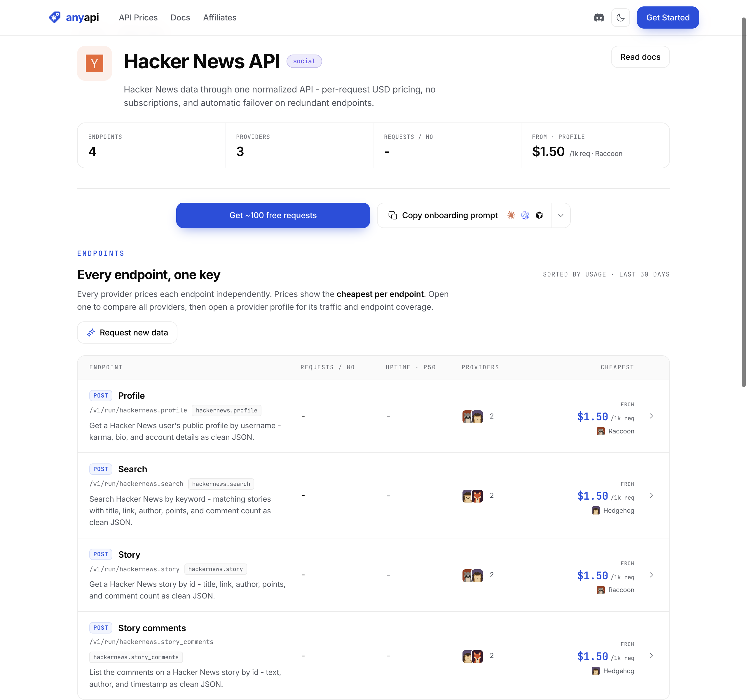Click the $1.50 price in Search row

click(x=593, y=496)
